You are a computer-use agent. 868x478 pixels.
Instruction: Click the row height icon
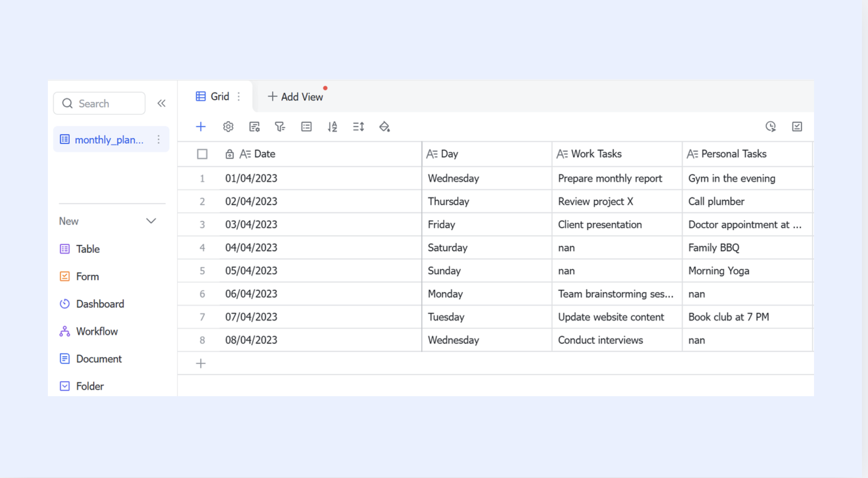(x=358, y=127)
